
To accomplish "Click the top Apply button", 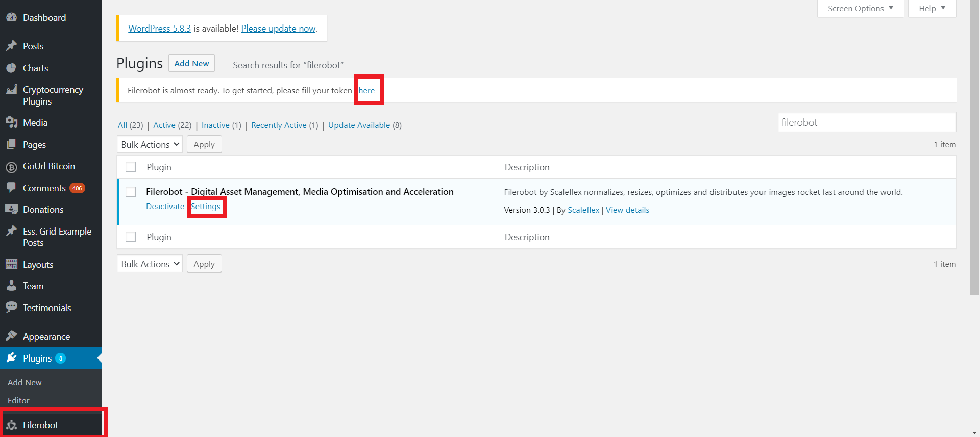I will tap(204, 144).
